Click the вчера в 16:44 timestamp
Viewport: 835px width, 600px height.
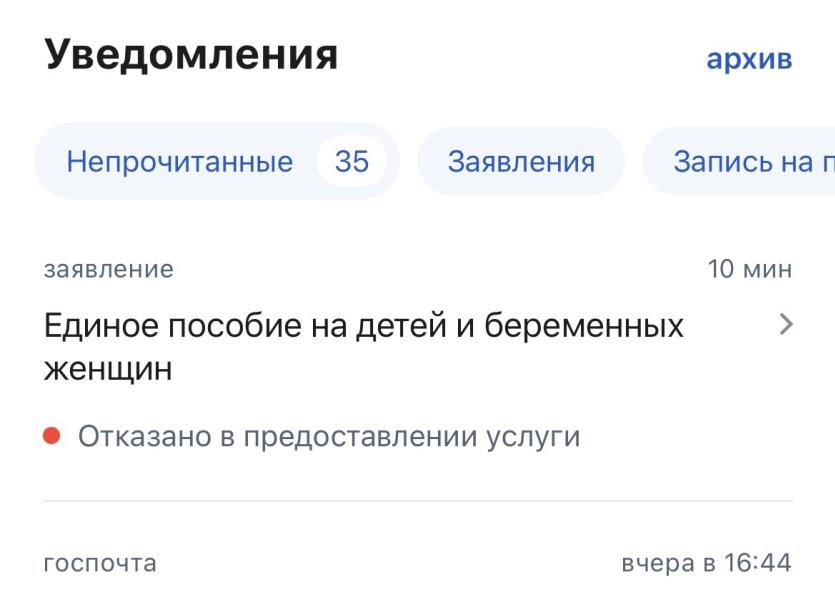[706, 563]
